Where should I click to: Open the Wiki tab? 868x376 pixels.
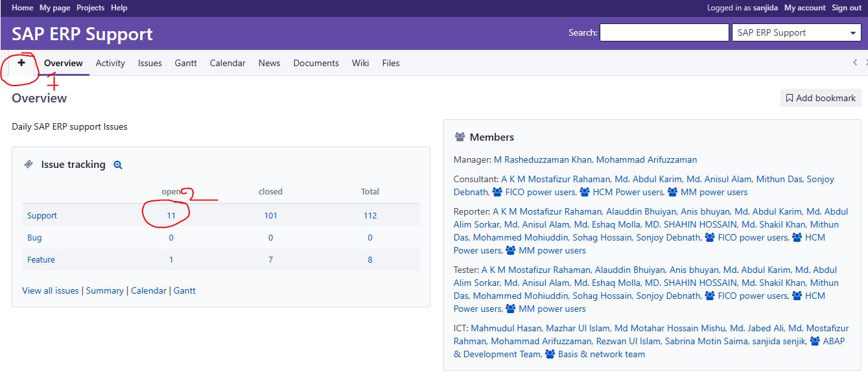(x=360, y=64)
